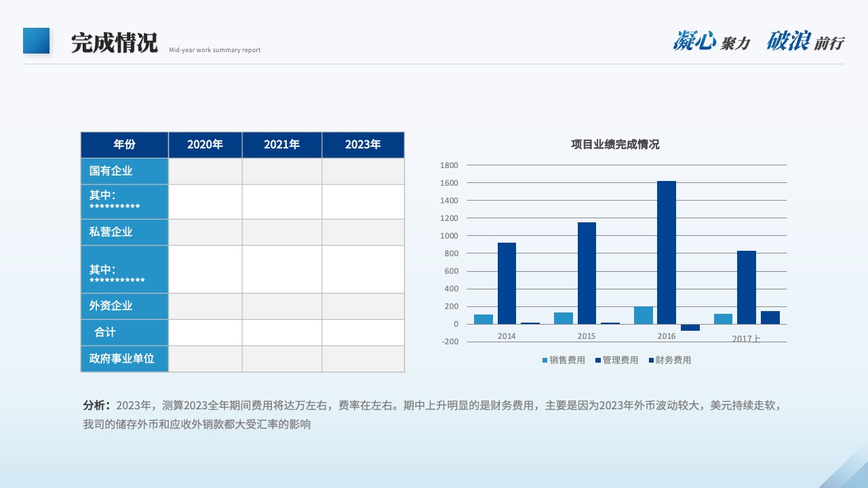This screenshot has width=868, height=488.
Task: Click the chart title 项目业绩完成情况
Action: pos(615,144)
